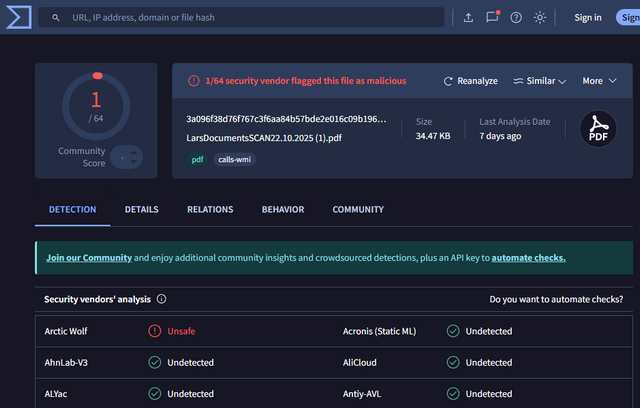
Task: Switch to the DETAILS tab
Action: click(142, 209)
